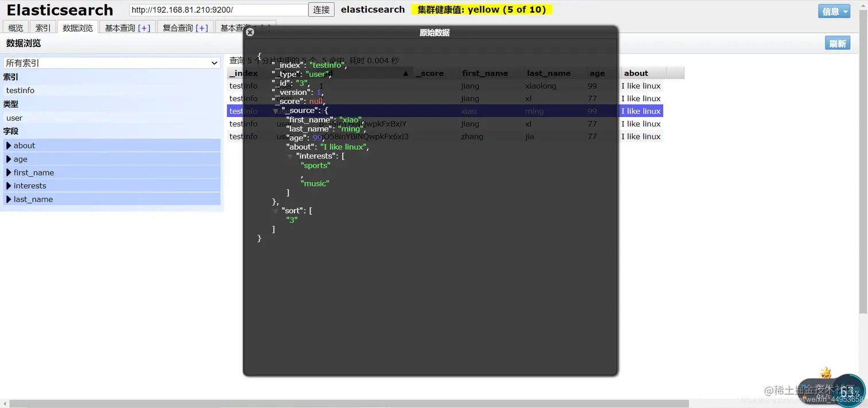Image resolution: width=868 pixels, height=408 pixels.
Task: Open the 复合查询 [+] tab
Action: tap(185, 28)
